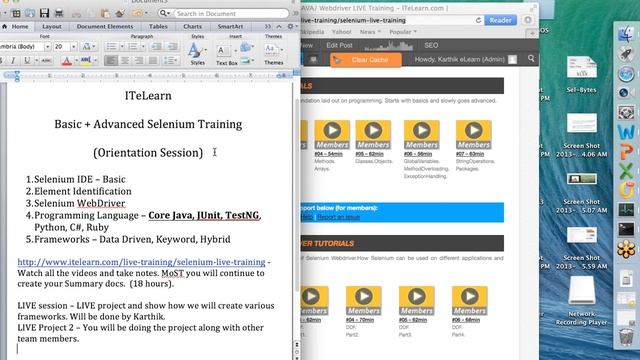Click Decrease Indent icon
Screen dimensions: 640x360
click(x=156, y=47)
